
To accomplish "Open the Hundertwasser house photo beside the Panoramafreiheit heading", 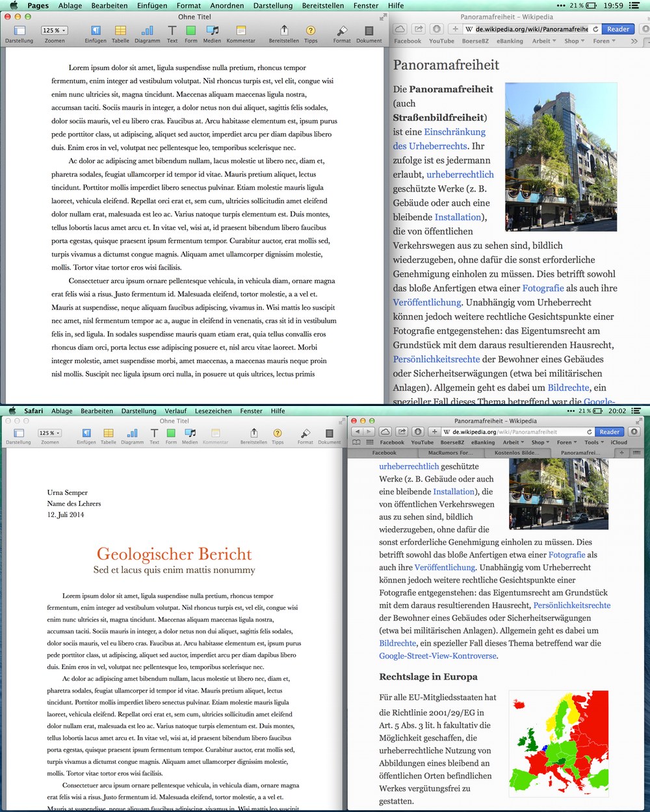I will pos(561,157).
